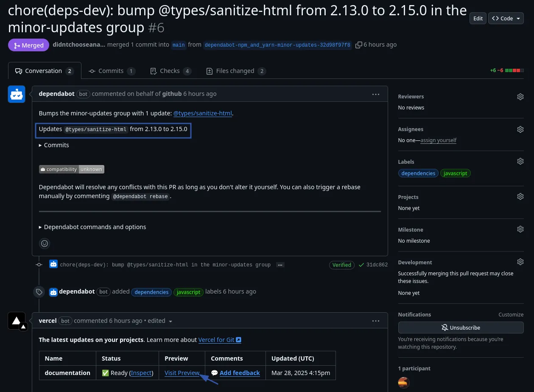Open the Code dropdown button
The height and width of the screenshot is (392, 534).
pos(506,18)
